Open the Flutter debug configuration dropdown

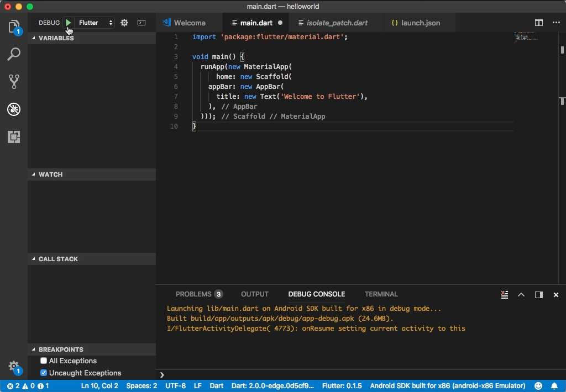[96, 23]
